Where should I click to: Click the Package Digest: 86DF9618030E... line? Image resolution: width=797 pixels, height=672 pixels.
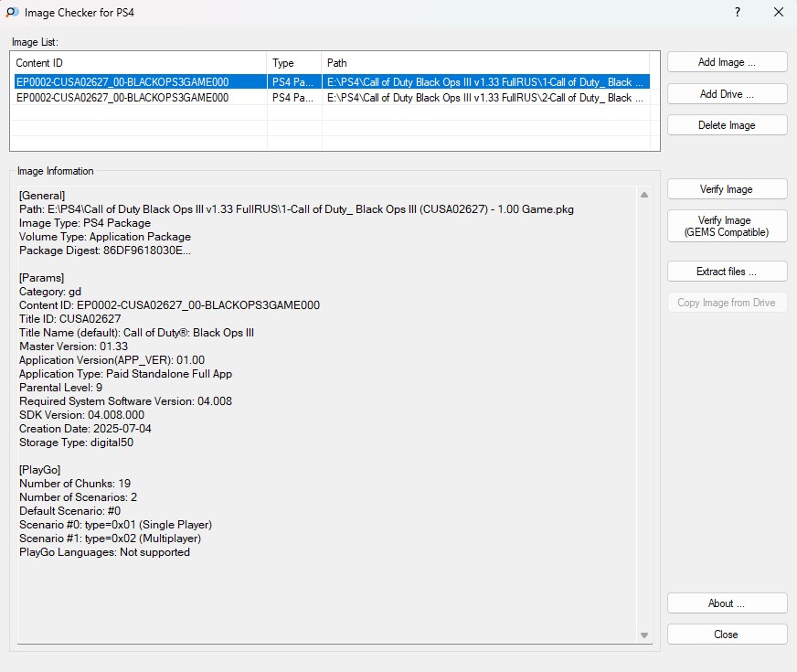click(105, 251)
